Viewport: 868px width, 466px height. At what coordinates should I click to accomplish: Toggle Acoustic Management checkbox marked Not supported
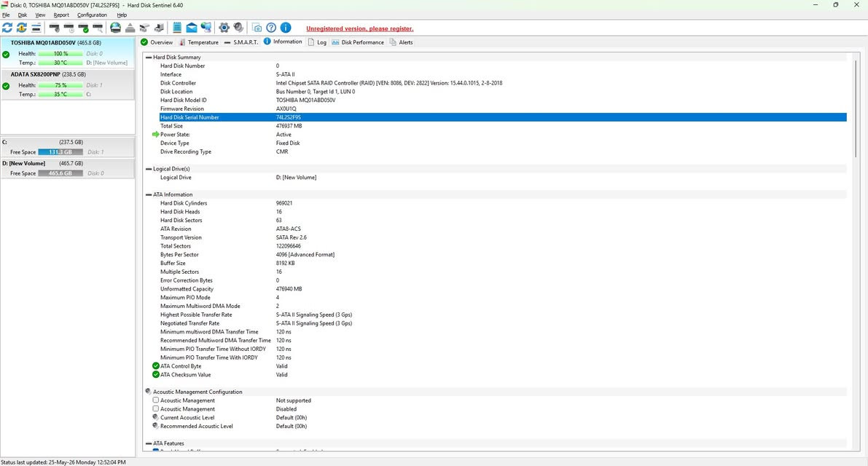[x=155, y=400]
